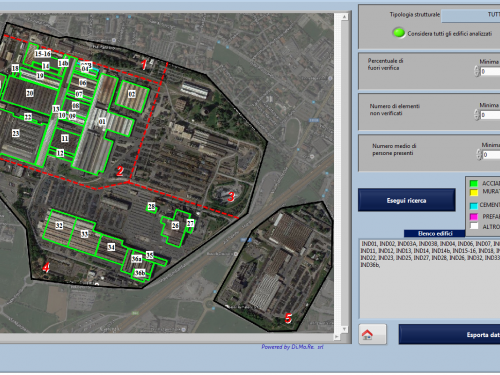Viewport: 500px width, 375px height.
Task: Click green ACCIAIO legend color swatch
Action: 474,183
